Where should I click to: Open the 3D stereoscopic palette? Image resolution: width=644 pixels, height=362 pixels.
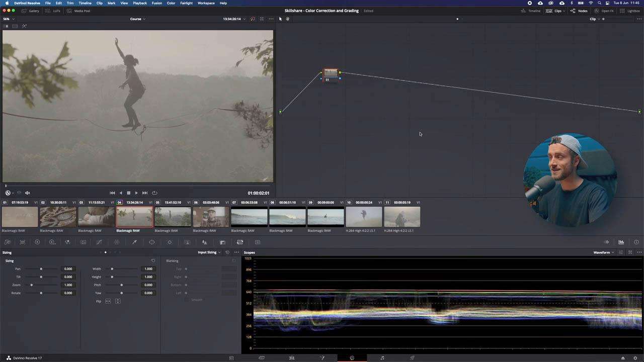click(258, 242)
